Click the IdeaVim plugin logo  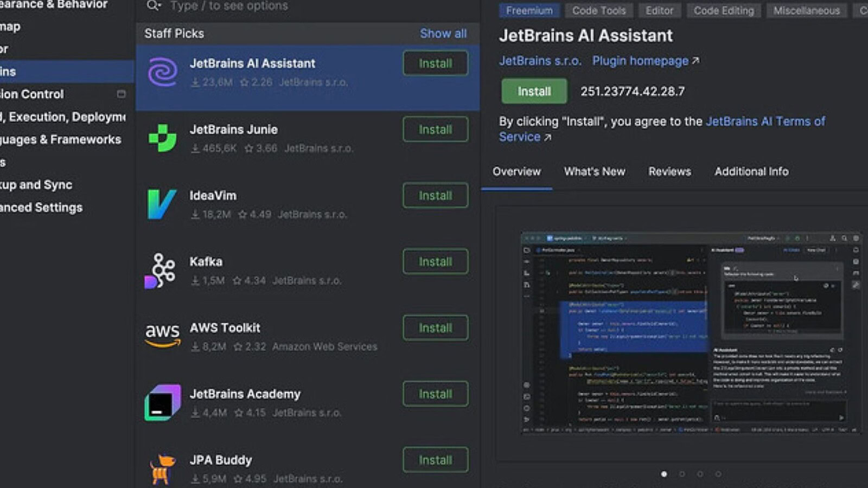coord(162,204)
